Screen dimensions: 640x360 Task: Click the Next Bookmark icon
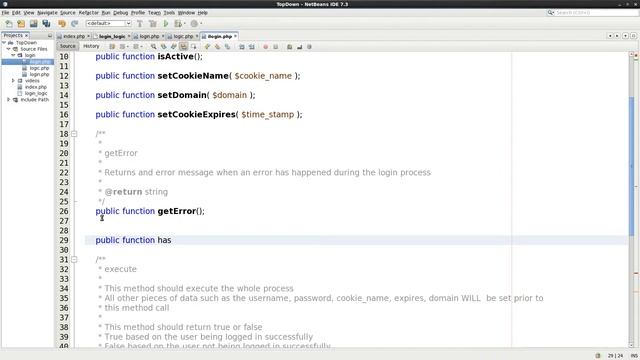coord(217,47)
